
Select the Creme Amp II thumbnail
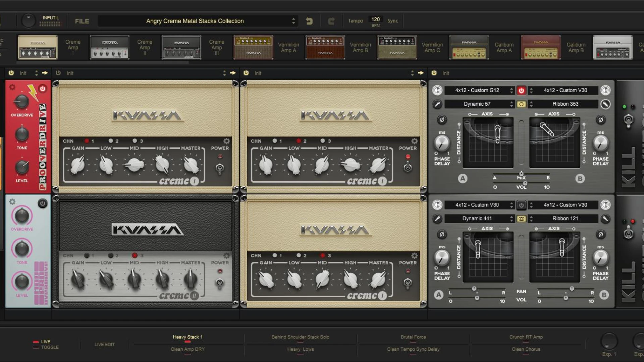(x=109, y=47)
